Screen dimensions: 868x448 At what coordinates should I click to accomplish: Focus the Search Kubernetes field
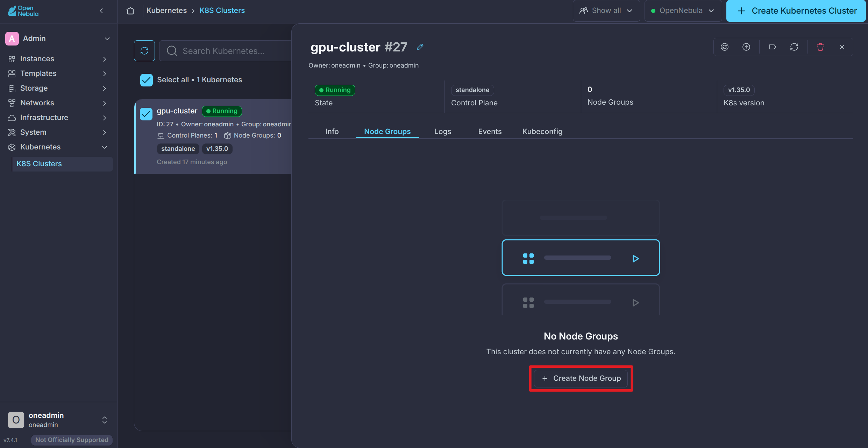click(x=226, y=51)
